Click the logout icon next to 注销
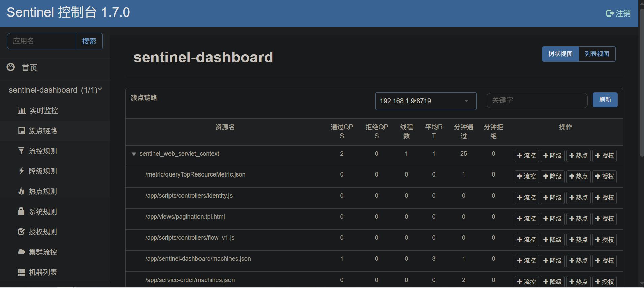Viewport: 644px width, 288px height. pos(610,13)
